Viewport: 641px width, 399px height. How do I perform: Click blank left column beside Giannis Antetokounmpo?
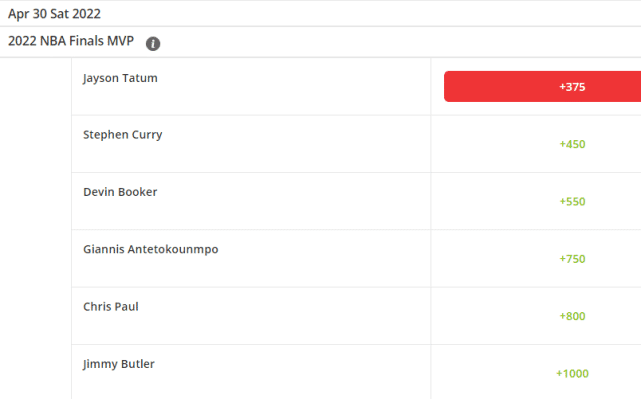point(36,259)
